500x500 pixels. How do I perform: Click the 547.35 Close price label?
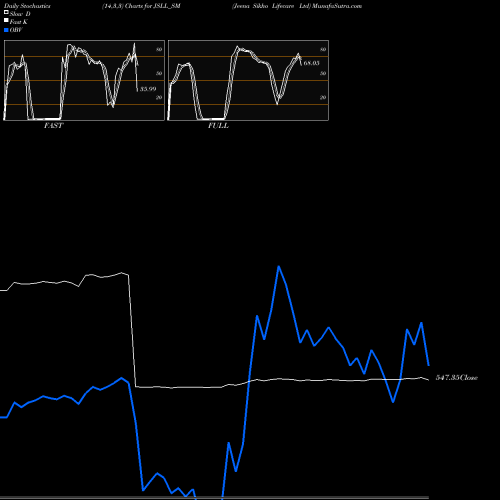[x=457, y=378]
